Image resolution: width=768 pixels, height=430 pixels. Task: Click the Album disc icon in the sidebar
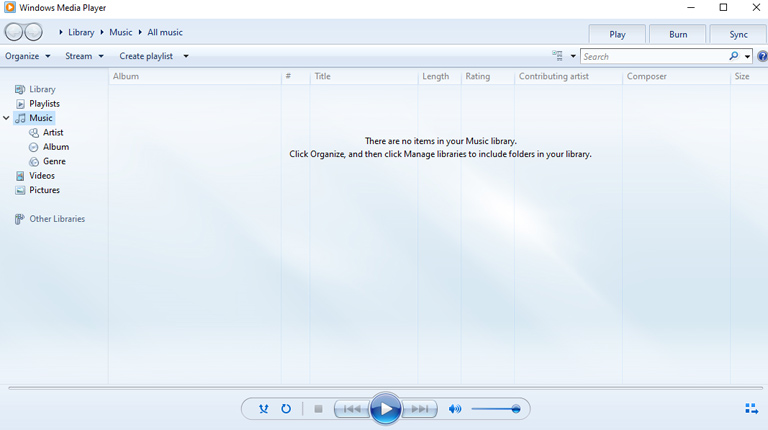(33, 147)
